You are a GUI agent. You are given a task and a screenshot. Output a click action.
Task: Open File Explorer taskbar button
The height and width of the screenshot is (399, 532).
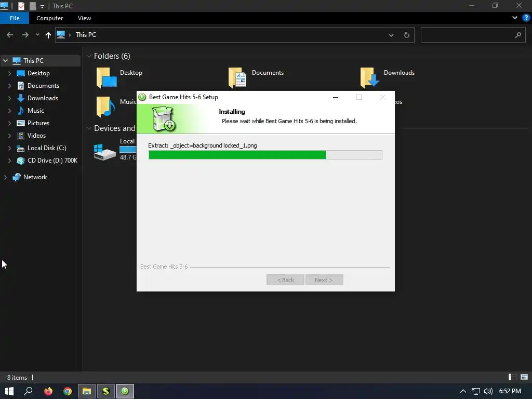(x=87, y=391)
